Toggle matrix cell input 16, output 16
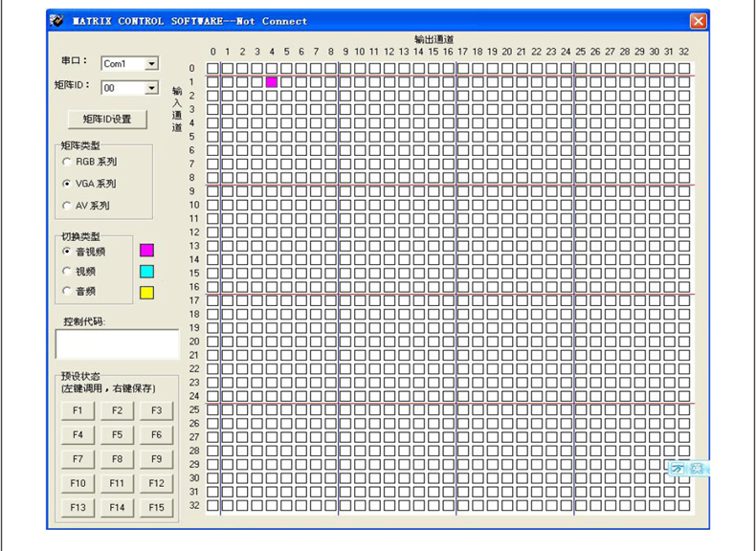 click(x=449, y=287)
